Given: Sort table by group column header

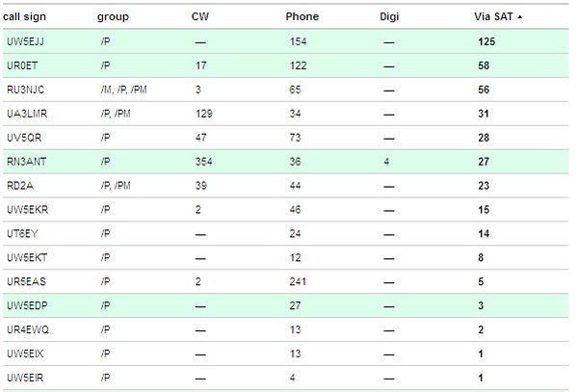Looking at the screenshot, I should click(x=113, y=17).
